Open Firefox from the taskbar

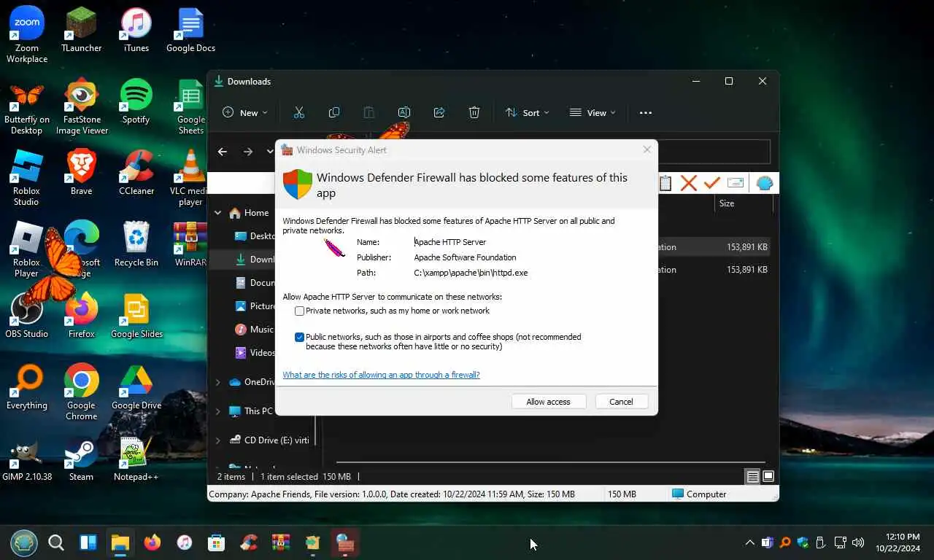152,542
